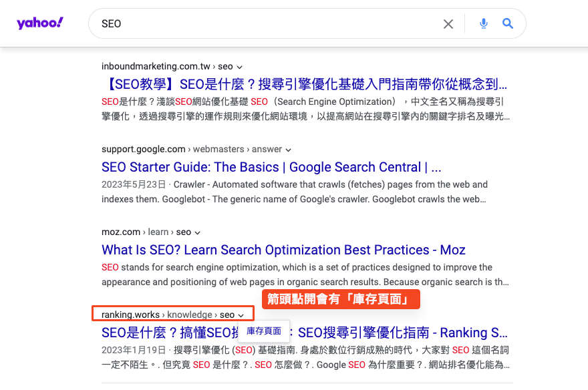Click the inboundmarketing.com.tw URL text

tap(156, 67)
